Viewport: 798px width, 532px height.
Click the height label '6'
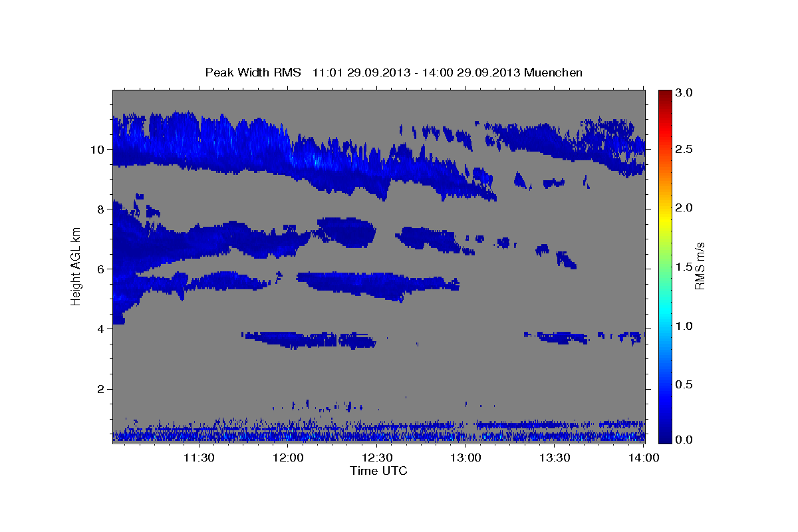pos(102,269)
